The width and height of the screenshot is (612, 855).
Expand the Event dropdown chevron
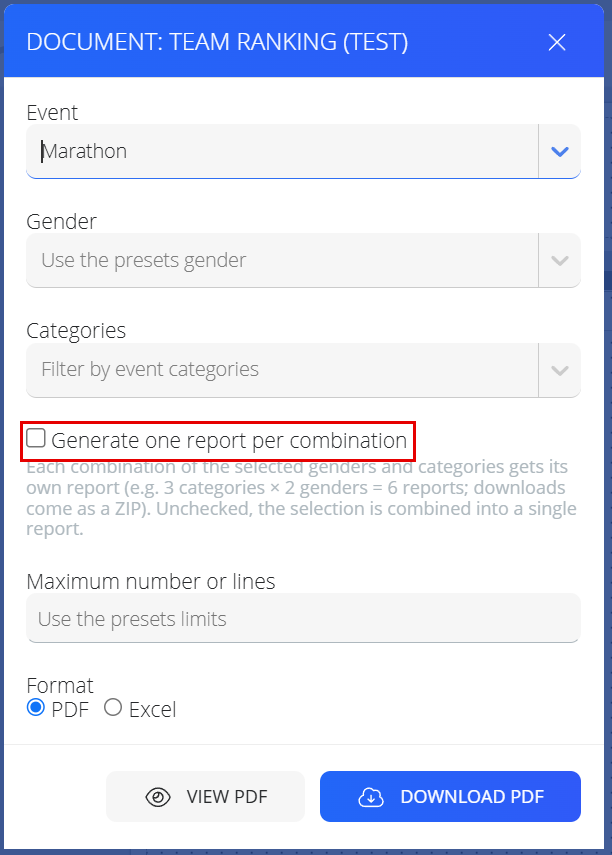(560, 152)
